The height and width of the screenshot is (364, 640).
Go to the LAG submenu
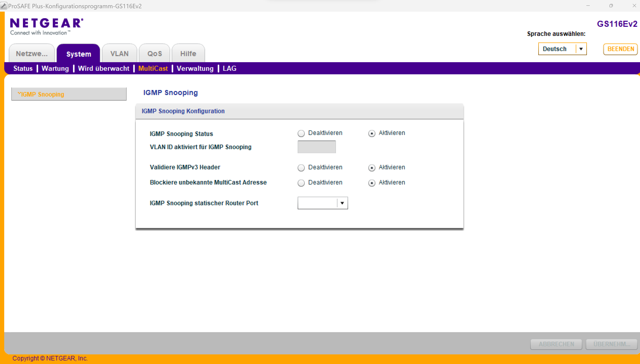tap(229, 68)
